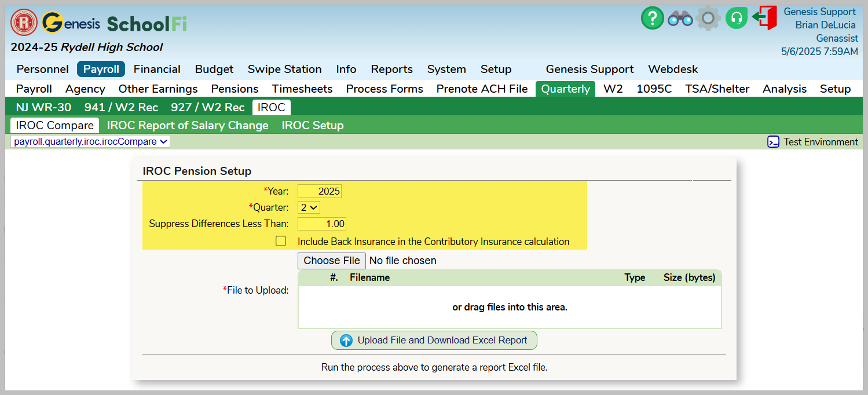Open the Budget menu
The height and width of the screenshot is (395, 868).
[214, 69]
